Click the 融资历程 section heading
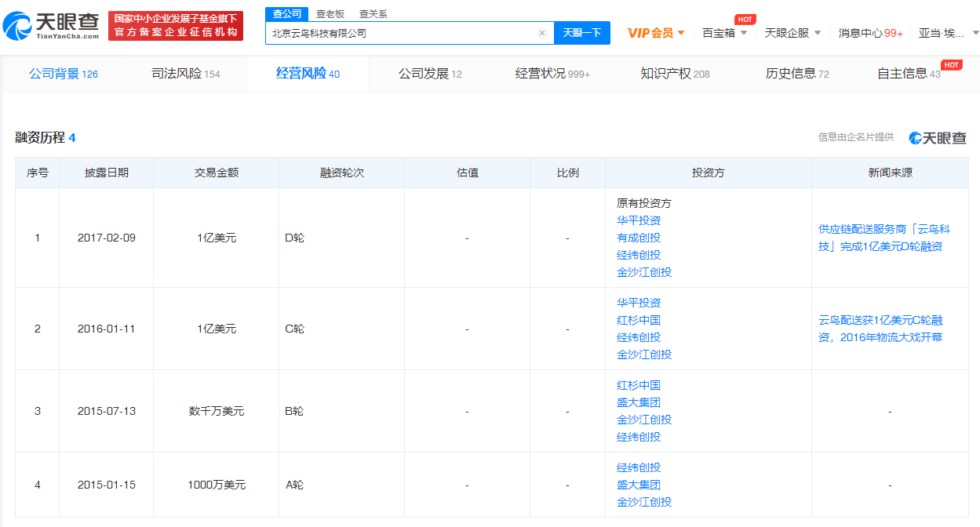 (46, 137)
